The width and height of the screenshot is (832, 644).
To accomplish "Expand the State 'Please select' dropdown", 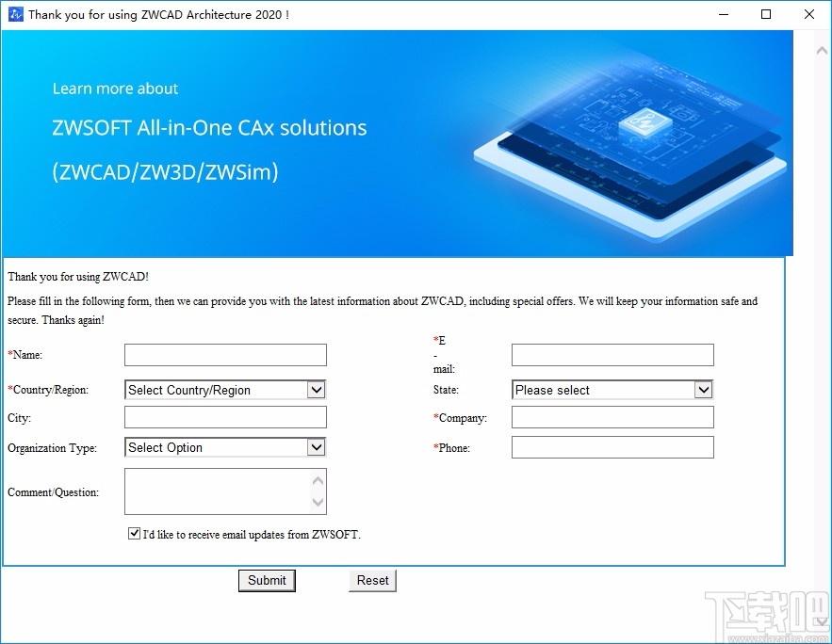I will [612, 390].
